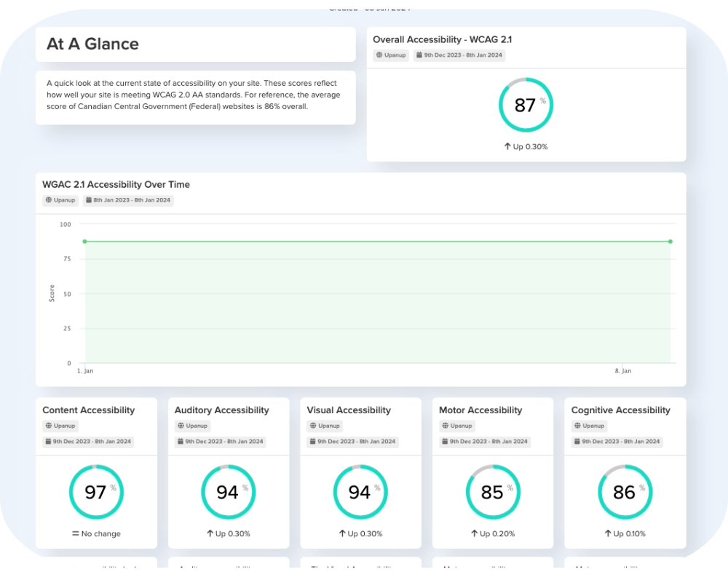Image resolution: width=728 pixels, height=577 pixels.
Task: Select the 97% Content Accessibility gauge
Action: coord(96,492)
